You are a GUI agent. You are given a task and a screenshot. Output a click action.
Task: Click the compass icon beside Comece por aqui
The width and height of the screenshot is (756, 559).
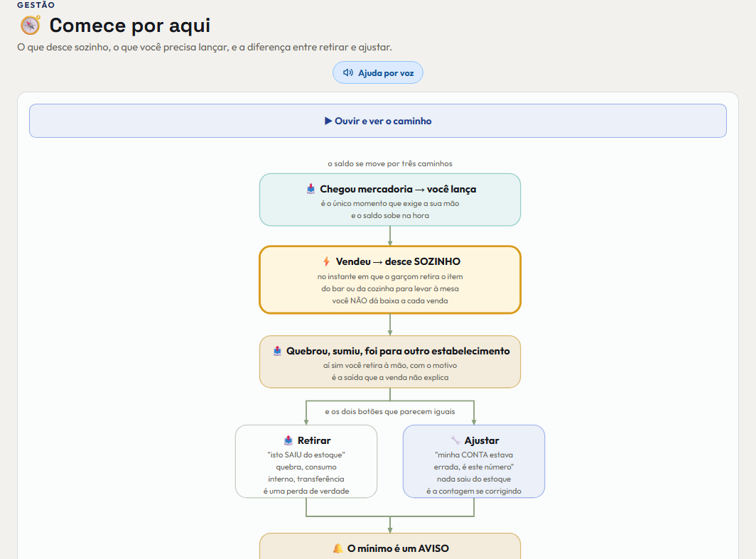tap(31, 25)
